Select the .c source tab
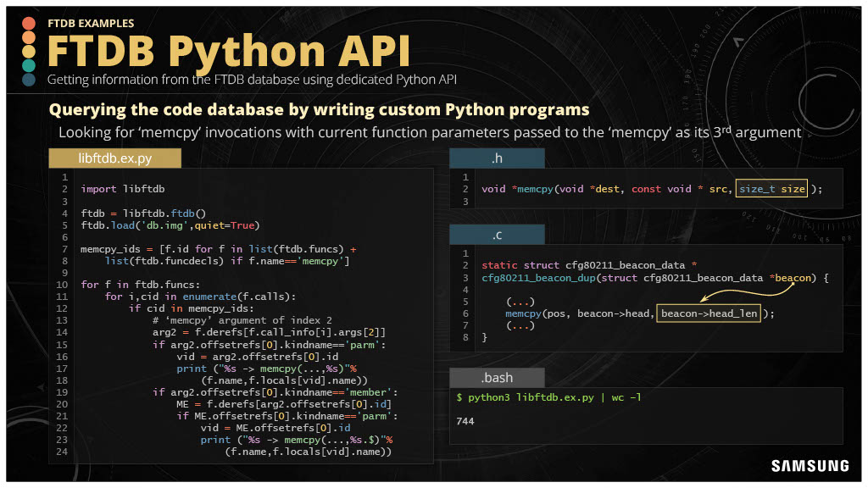 pos(497,235)
